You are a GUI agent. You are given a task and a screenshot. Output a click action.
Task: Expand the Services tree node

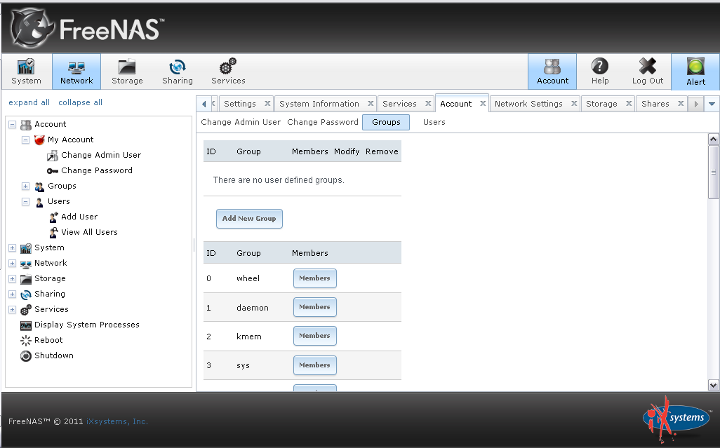point(12,310)
